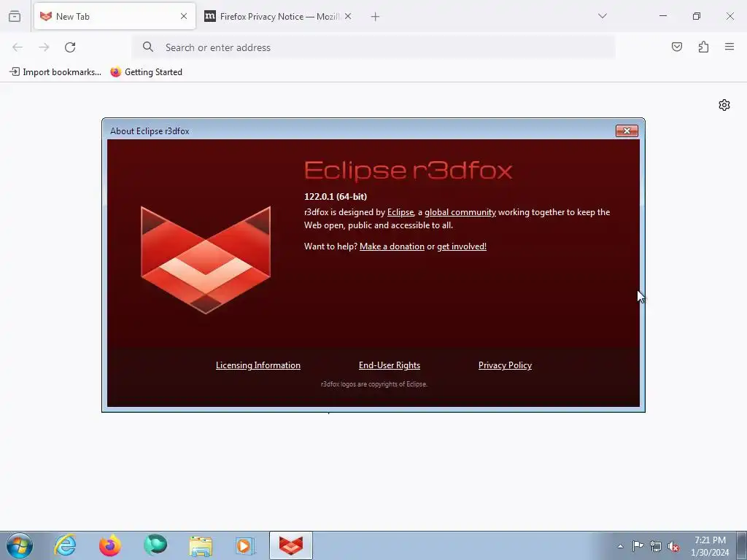Click the Show desktop strip
This screenshot has width=747, height=560.
742,545
